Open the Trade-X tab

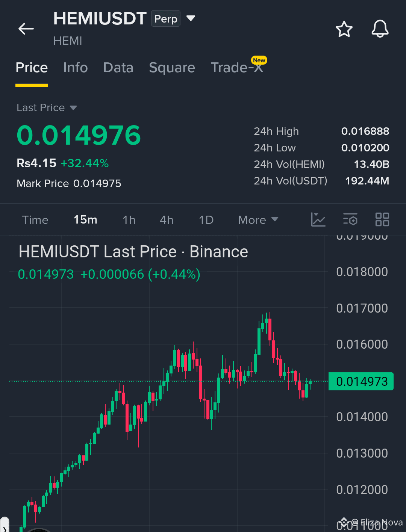237,68
